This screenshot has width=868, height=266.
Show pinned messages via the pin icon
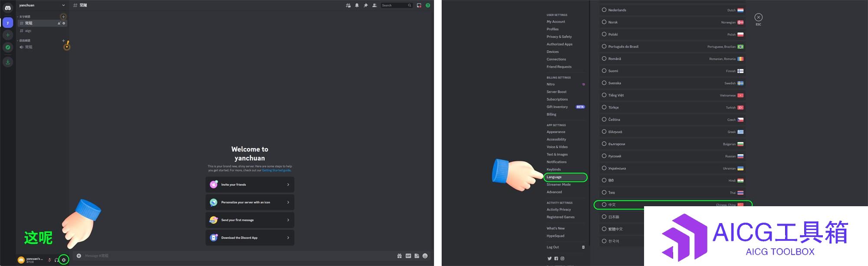[365, 5]
